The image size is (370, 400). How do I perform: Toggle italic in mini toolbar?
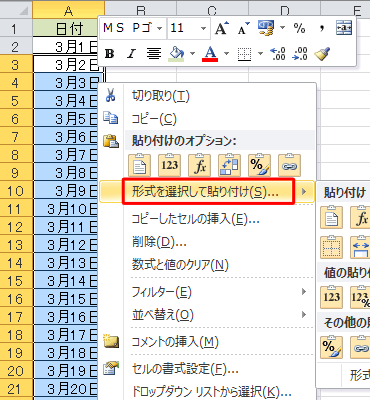pyautogui.click(x=132, y=54)
